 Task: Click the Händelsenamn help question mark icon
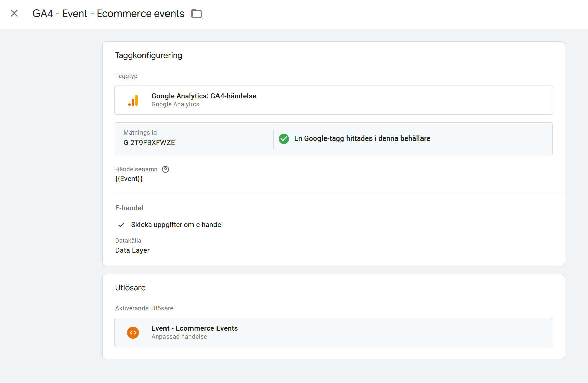165,169
